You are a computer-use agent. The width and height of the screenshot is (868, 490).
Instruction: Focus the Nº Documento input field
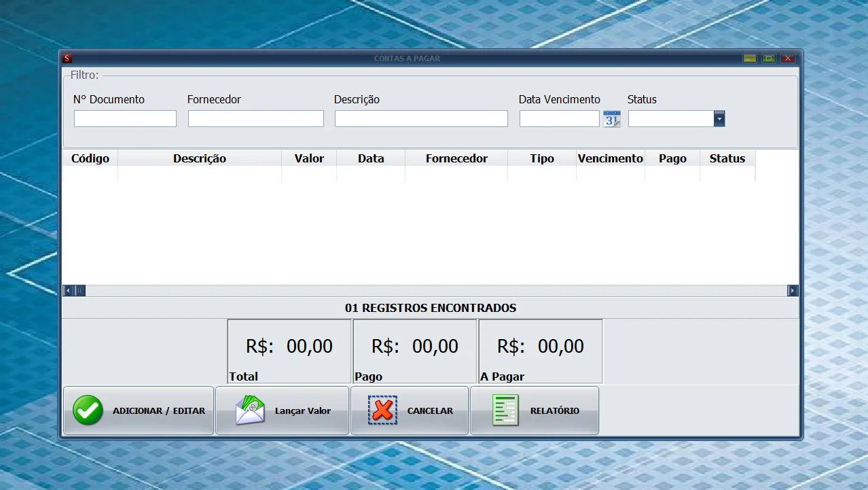pyautogui.click(x=125, y=119)
